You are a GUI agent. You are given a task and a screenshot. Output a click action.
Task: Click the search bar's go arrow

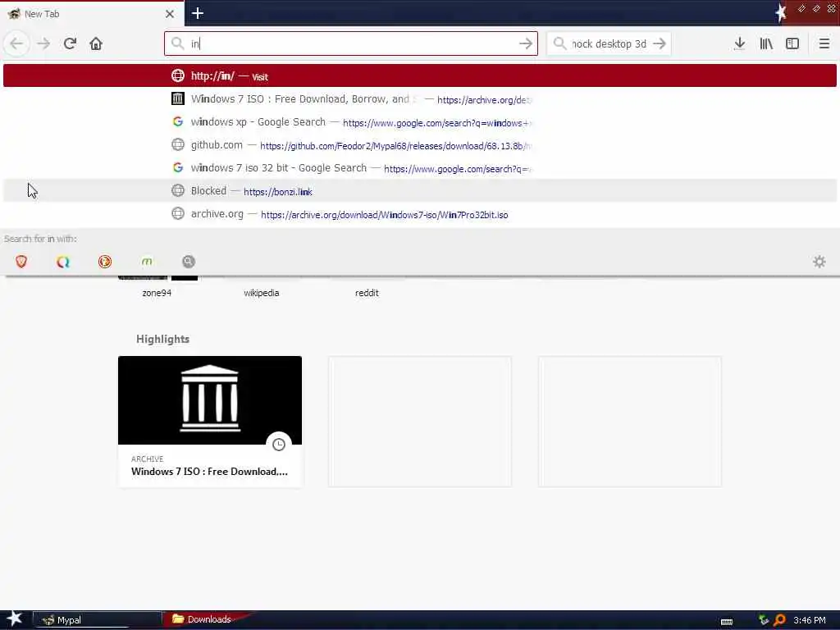[x=660, y=43]
